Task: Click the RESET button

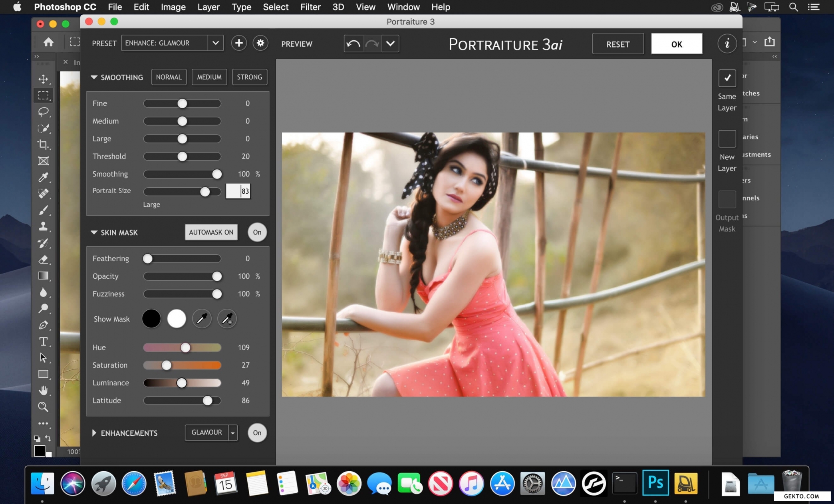Action: tap(618, 44)
